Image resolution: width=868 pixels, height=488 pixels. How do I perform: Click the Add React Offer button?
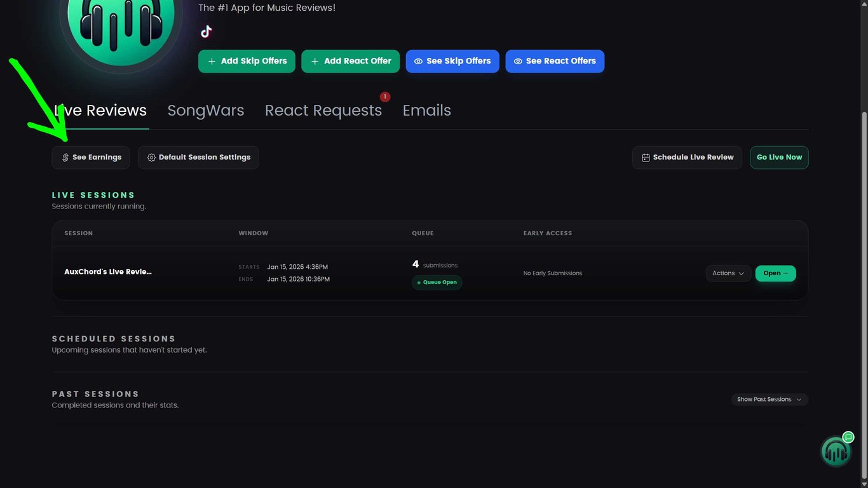(350, 61)
